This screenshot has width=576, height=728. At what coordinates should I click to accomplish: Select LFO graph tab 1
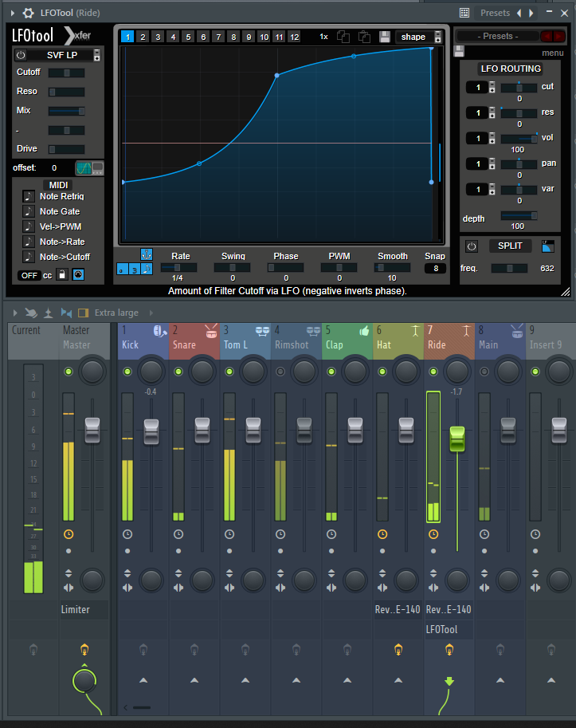click(x=127, y=37)
